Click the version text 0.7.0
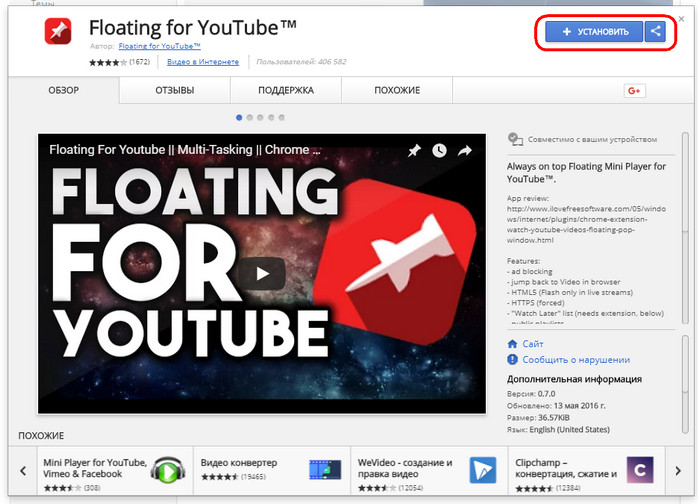The width and height of the screenshot is (700, 504). pos(546,394)
